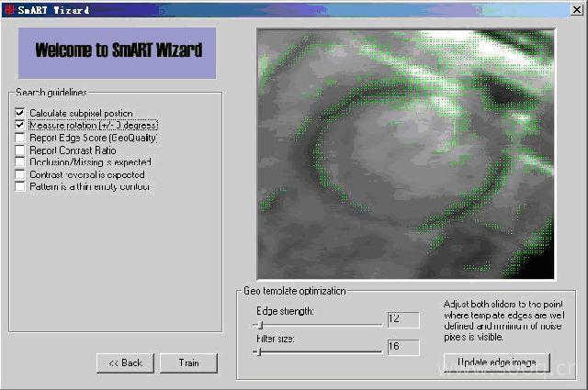Screen dimensions: 588x390
Task: Tick Occlusion/Missing is expected
Action: [20, 162]
